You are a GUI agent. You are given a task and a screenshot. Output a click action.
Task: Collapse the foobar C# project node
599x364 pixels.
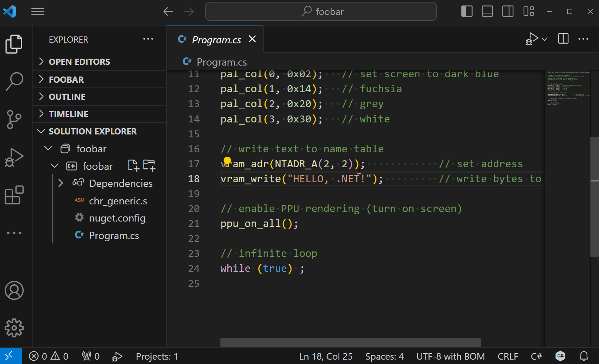tap(55, 166)
